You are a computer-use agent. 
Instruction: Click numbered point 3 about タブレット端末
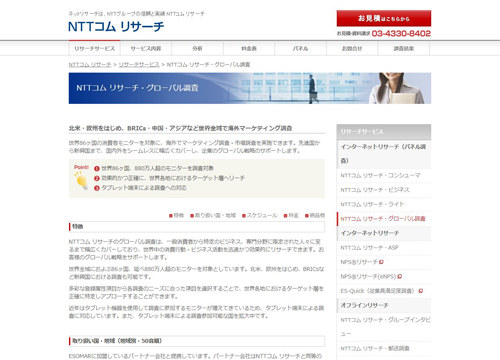(140, 188)
